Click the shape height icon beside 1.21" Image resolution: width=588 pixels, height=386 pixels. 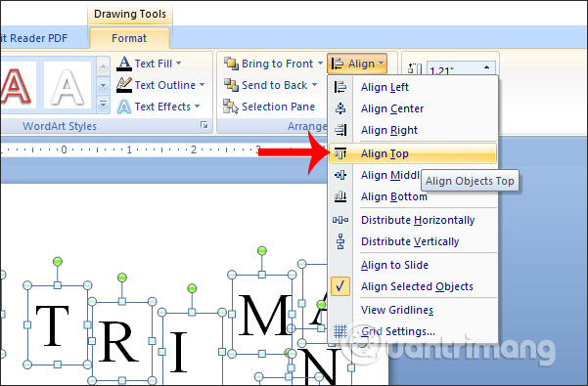(415, 68)
